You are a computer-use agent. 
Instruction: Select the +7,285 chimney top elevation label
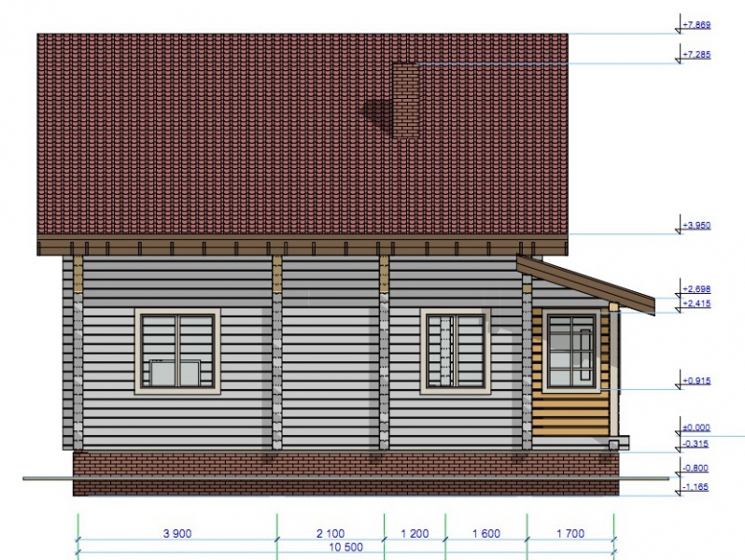tap(696, 55)
